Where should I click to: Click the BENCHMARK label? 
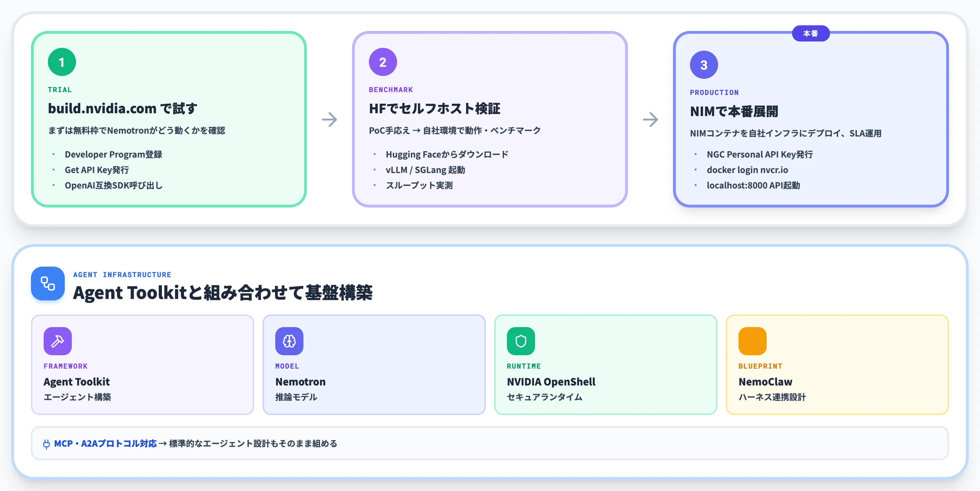(x=391, y=90)
